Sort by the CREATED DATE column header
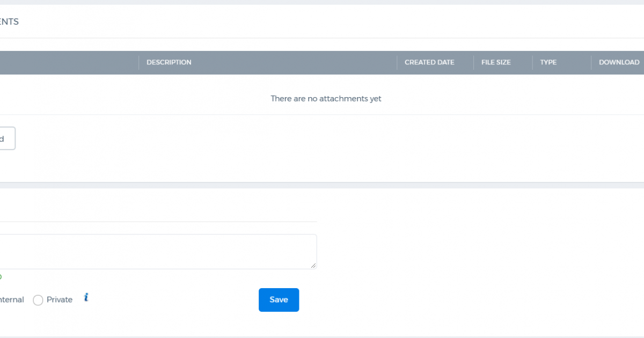The width and height of the screenshot is (644, 338). tap(429, 62)
